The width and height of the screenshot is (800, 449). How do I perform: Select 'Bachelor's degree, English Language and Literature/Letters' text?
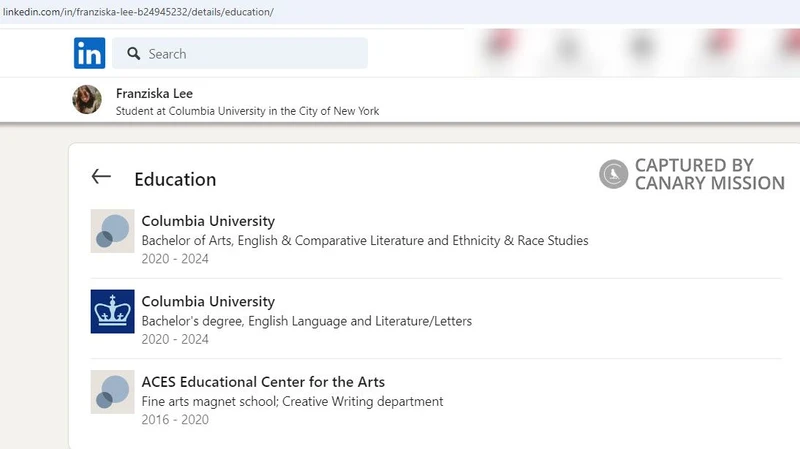307,321
